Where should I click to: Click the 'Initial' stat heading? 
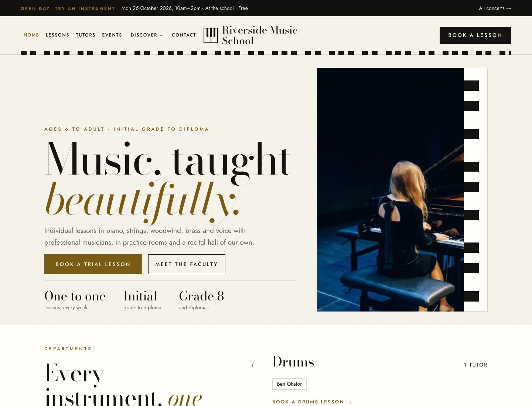140,296
